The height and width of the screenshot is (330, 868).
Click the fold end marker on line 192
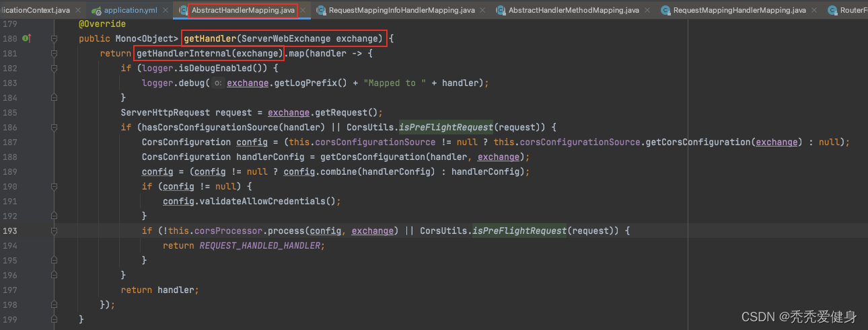[55, 216]
